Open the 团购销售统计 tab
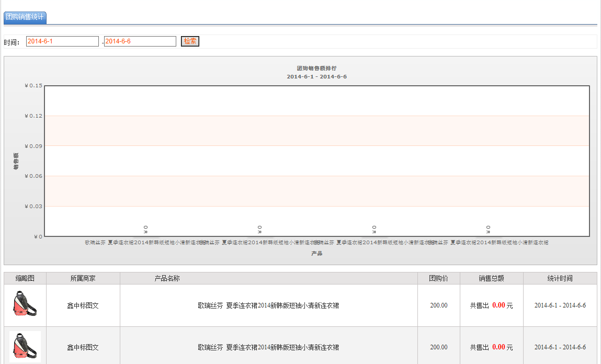This screenshot has width=601, height=364. click(25, 17)
